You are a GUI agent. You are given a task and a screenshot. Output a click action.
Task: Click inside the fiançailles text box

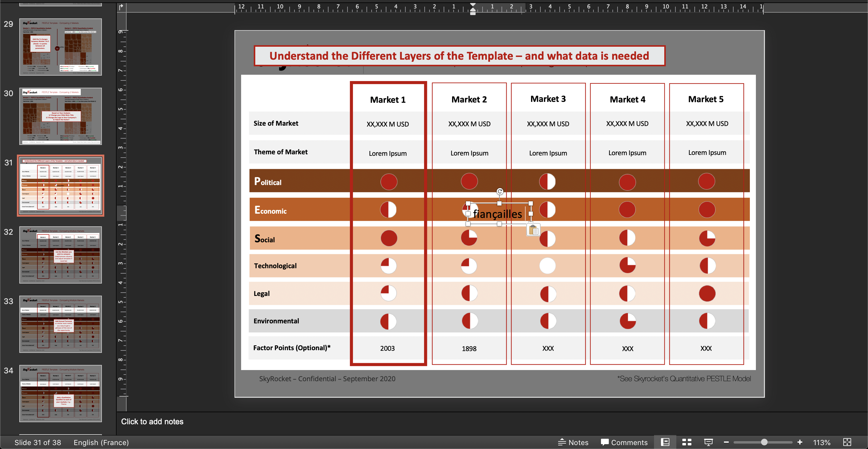pos(497,214)
